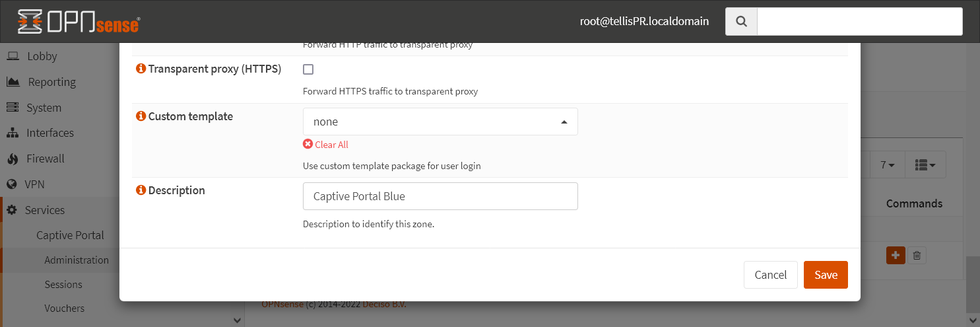980x327 pixels.
Task: Click the trash delete icon under Commands
Action: point(917,255)
